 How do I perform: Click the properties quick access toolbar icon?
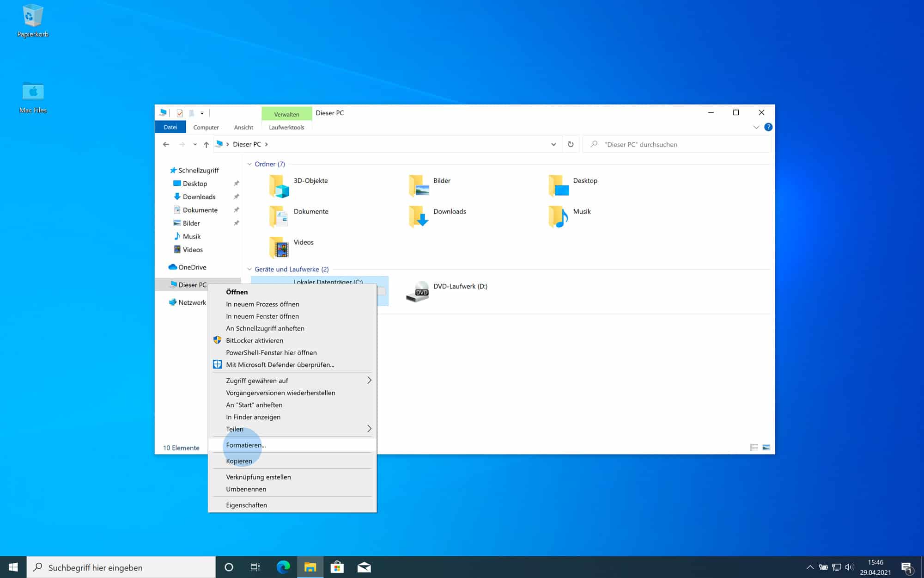coord(180,113)
